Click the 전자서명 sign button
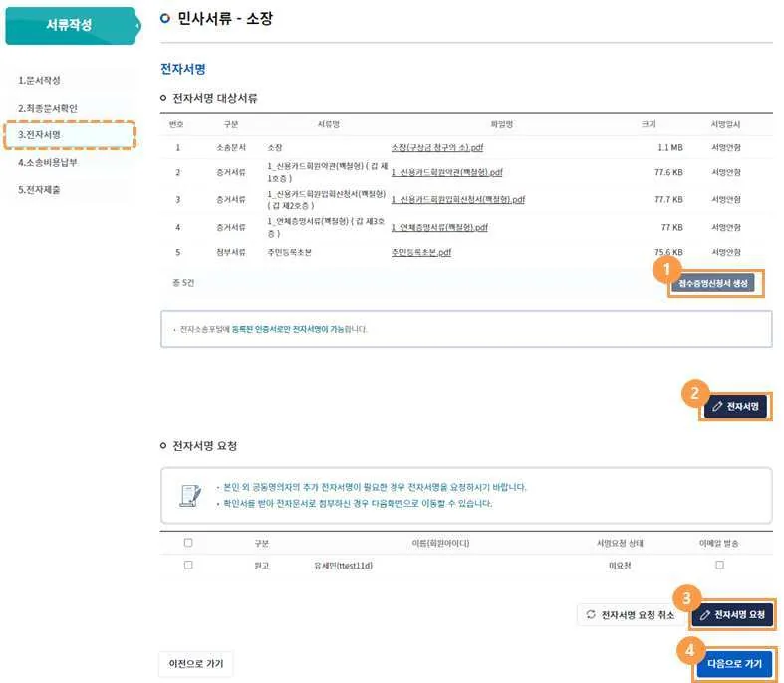This screenshot has width=784, height=683. 735,406
